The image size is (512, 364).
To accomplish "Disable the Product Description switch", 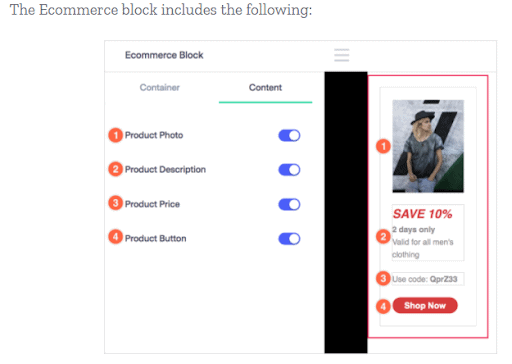I will [x=289, y=170].
